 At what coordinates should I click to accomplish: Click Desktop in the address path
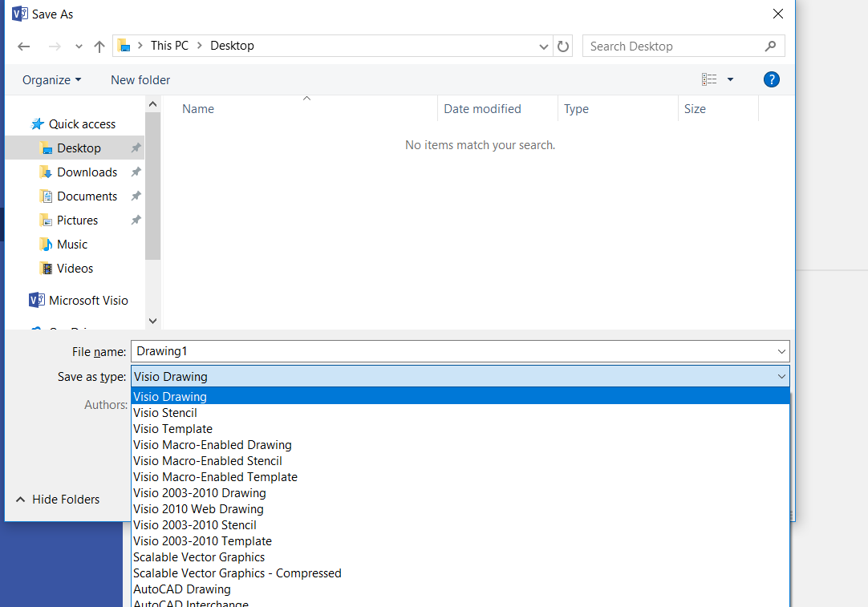pyautogui.click(x=232, y=46)
